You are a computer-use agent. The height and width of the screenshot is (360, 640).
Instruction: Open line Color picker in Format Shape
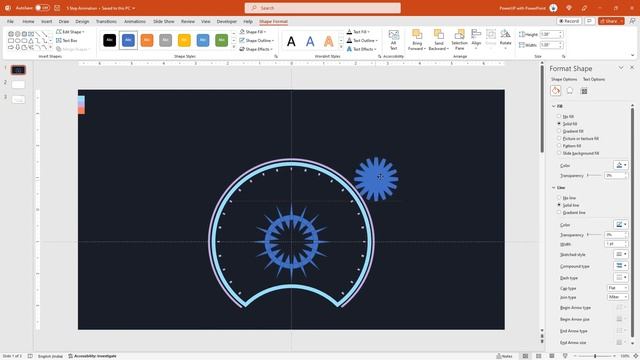(x=620, y=224)
